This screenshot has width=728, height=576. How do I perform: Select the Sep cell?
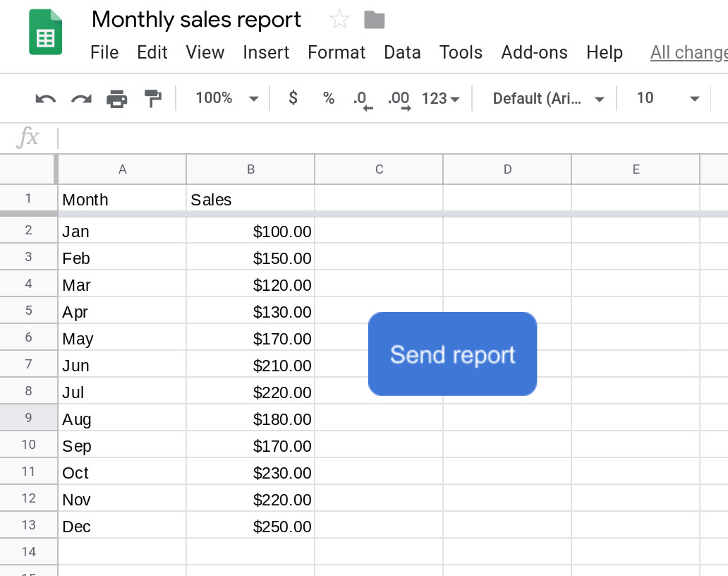(x=122, y=445)
